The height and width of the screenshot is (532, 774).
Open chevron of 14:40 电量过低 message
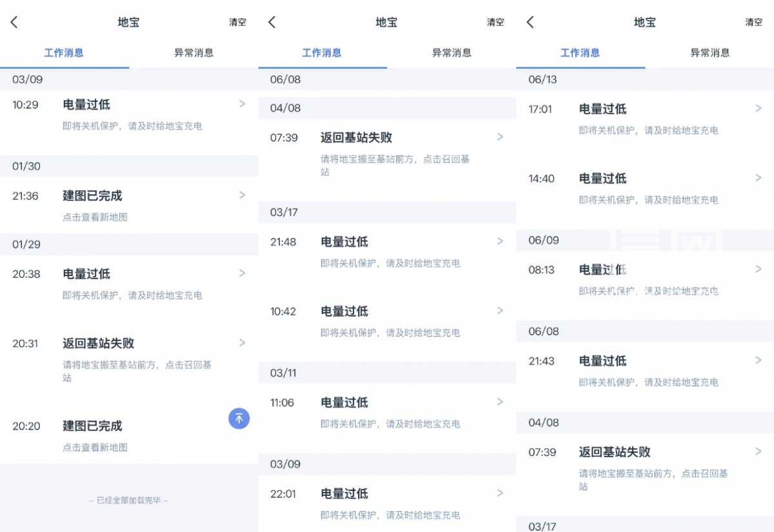(759, 178)
